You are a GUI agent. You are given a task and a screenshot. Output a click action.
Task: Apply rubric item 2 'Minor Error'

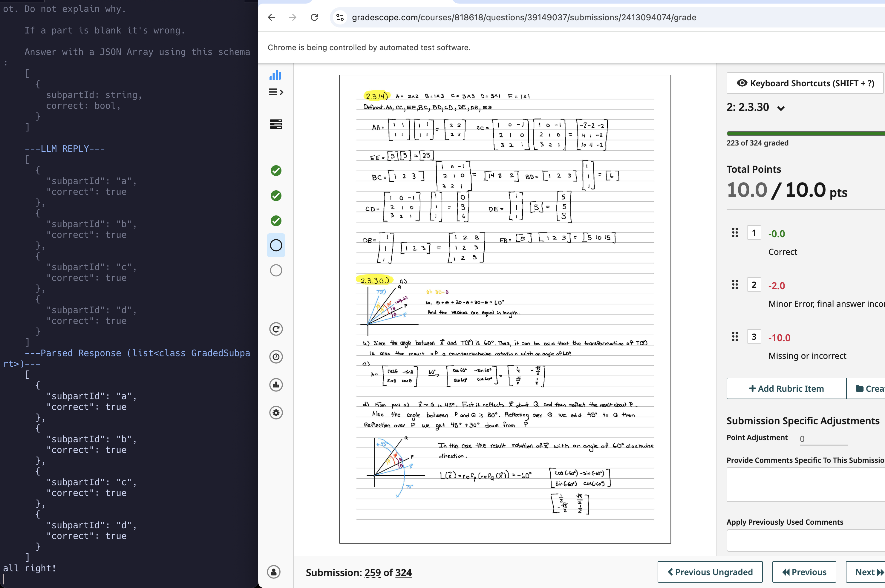pyautogui.click(x=754, y=285)
